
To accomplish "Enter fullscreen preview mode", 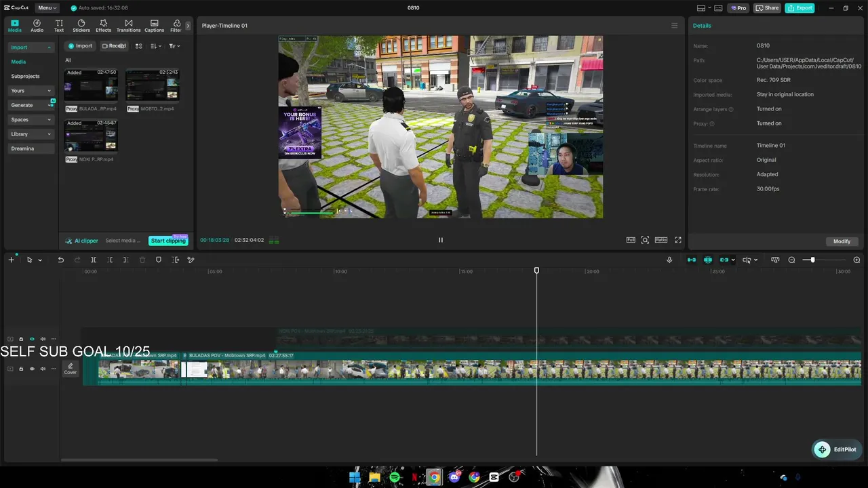I will click(677, 240).
